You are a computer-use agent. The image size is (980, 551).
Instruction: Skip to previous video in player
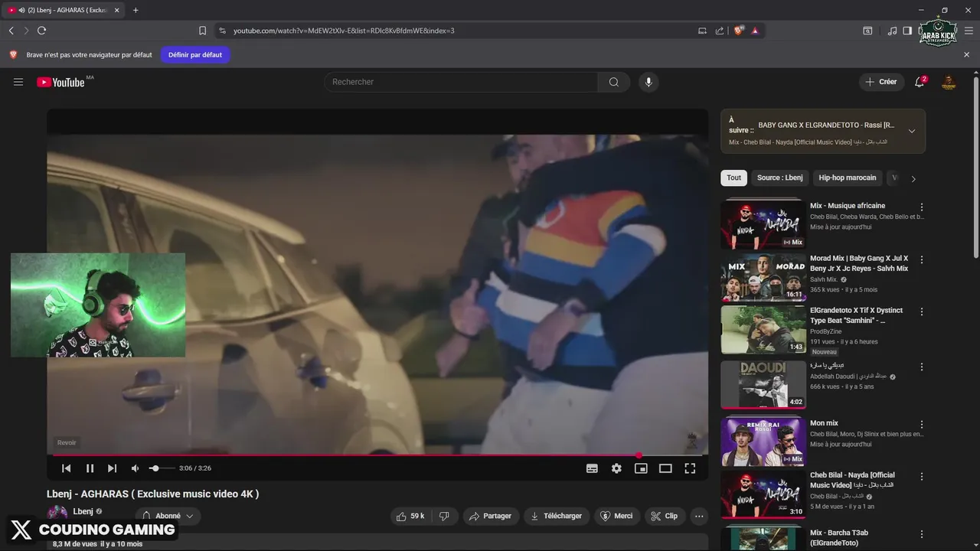[x=67, y=468]
